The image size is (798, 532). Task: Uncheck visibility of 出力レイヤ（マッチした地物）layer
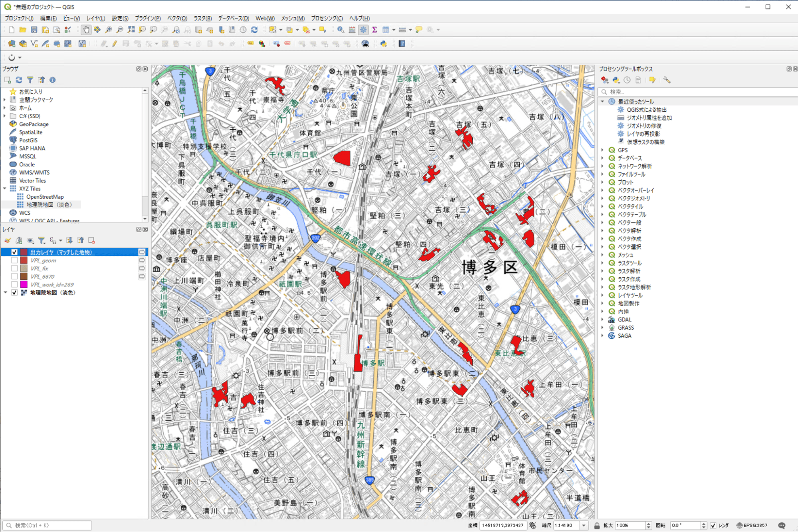14,252
